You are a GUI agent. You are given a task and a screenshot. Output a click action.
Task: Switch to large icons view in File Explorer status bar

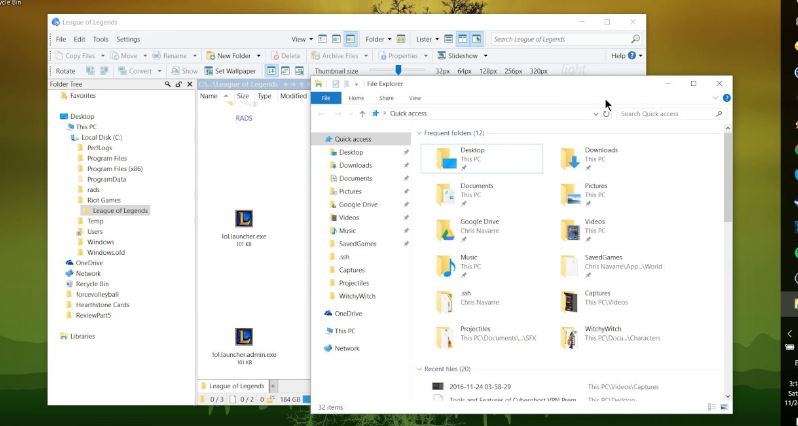point(724,407)
